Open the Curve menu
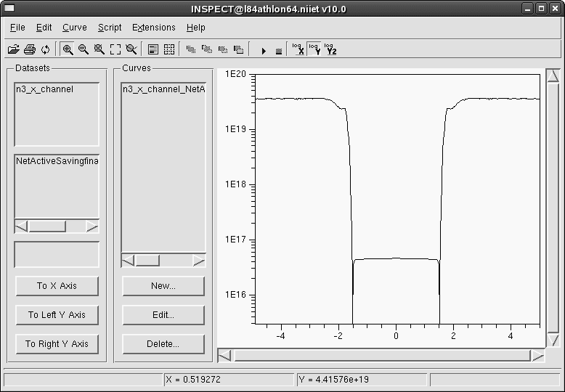The image size is (565, 392). (x=74, y=28)
